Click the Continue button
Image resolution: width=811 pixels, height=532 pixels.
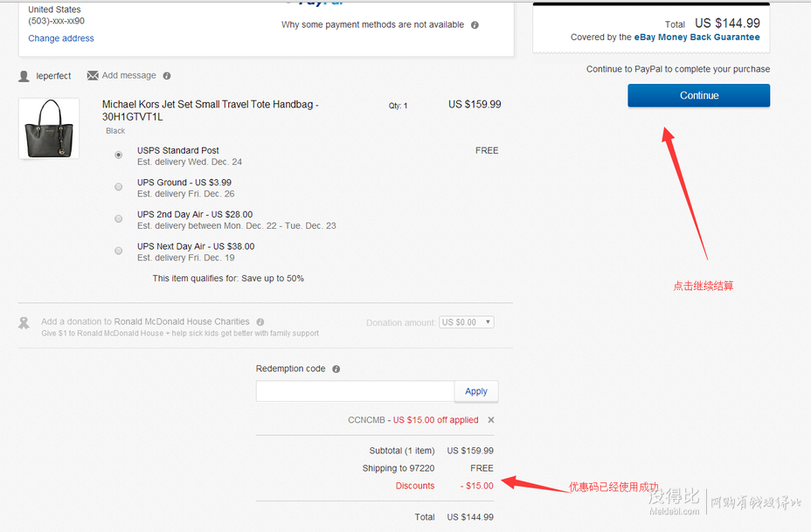coord(699,95)
